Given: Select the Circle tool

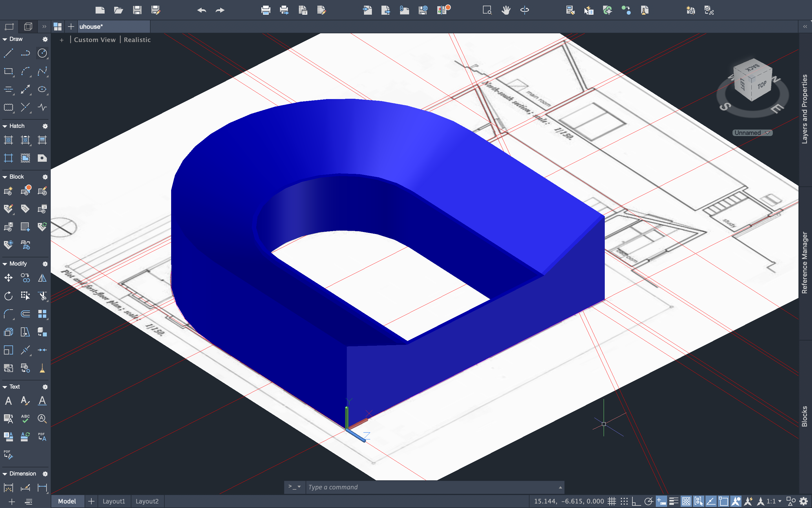Looking at the screenshot, I should [x=42, y=53].
